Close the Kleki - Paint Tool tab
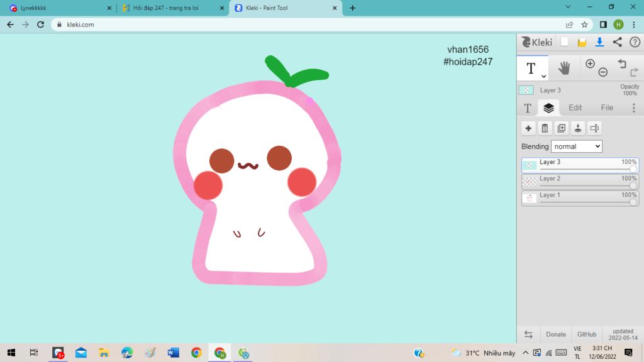This screenshot has width=644, height=362. [x=335, y=8]
